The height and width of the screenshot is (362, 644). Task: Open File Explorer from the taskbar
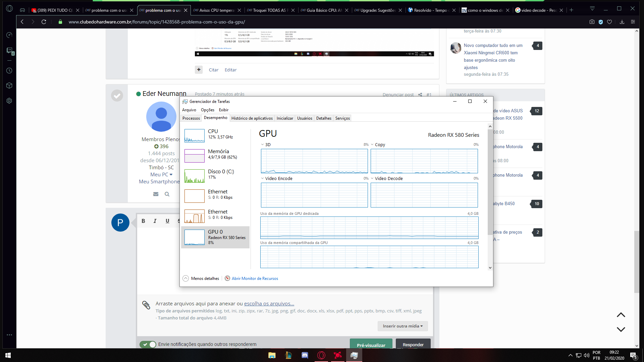(272, 355)
